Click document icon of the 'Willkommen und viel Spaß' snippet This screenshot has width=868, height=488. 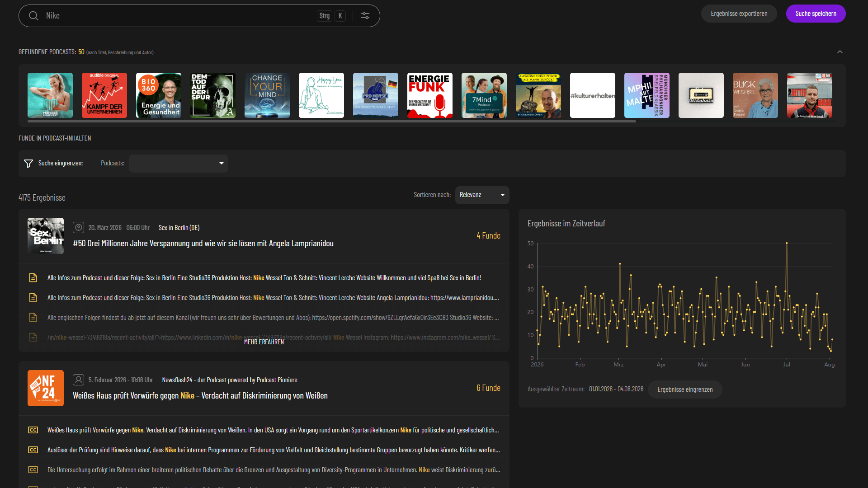33,278
